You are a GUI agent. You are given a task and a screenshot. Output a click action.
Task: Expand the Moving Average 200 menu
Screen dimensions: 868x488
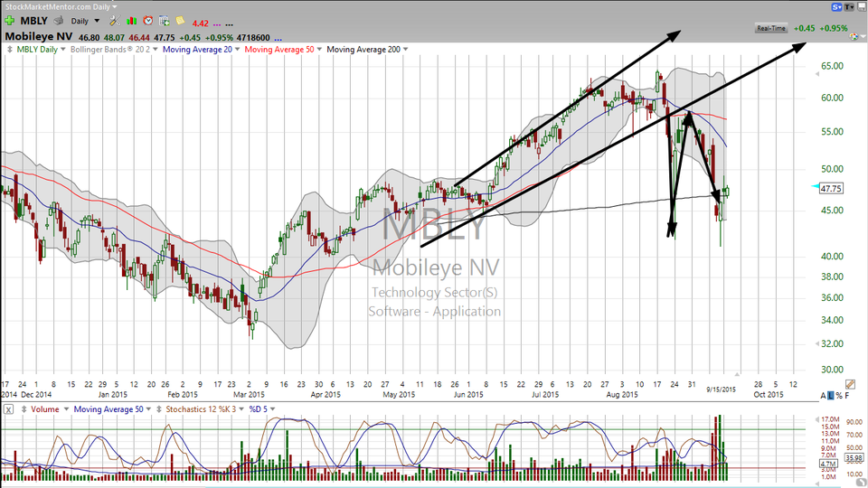click(x=405, y=49)
